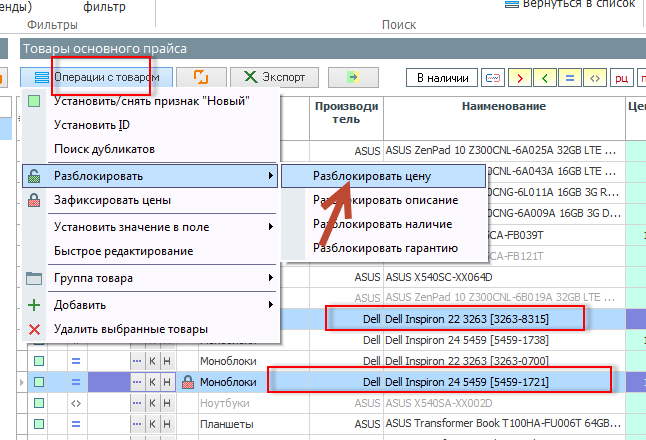Image resolution: width=646 pixels, height=440 pixels.
Task: Click the 'Экспорт' Excel button
Action: pos(274,77)
